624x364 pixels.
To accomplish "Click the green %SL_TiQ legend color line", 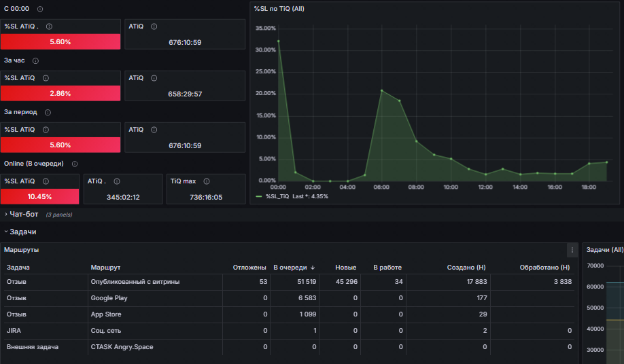I will click(259, 196).
